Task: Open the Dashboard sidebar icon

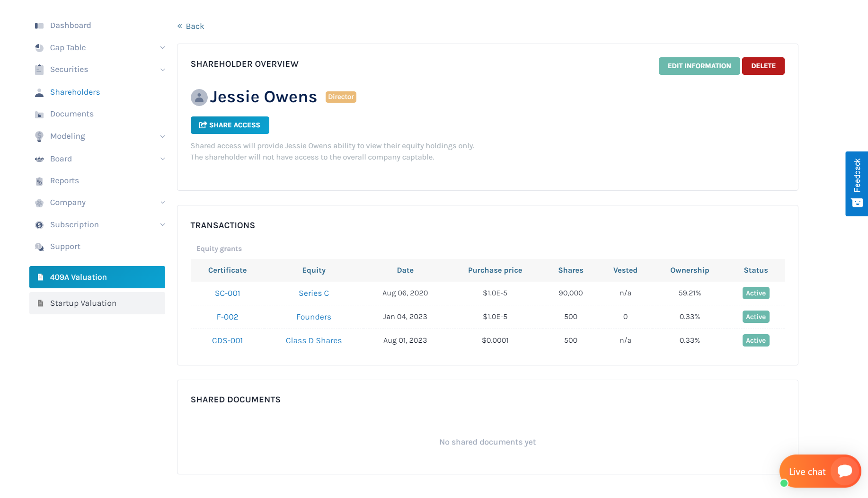Action: (x=39, y=25)
